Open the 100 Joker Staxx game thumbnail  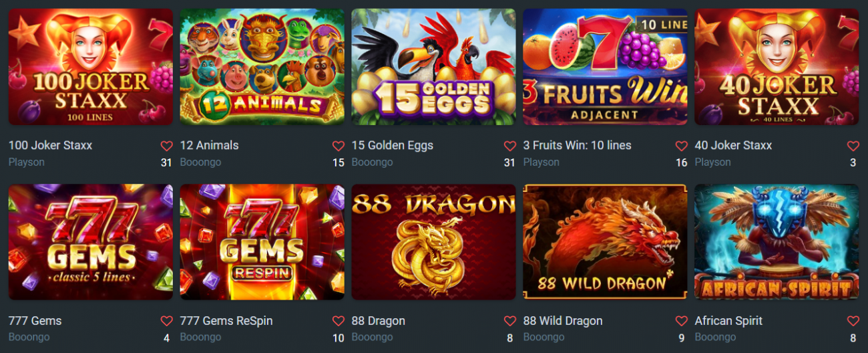tap(91, 67)
